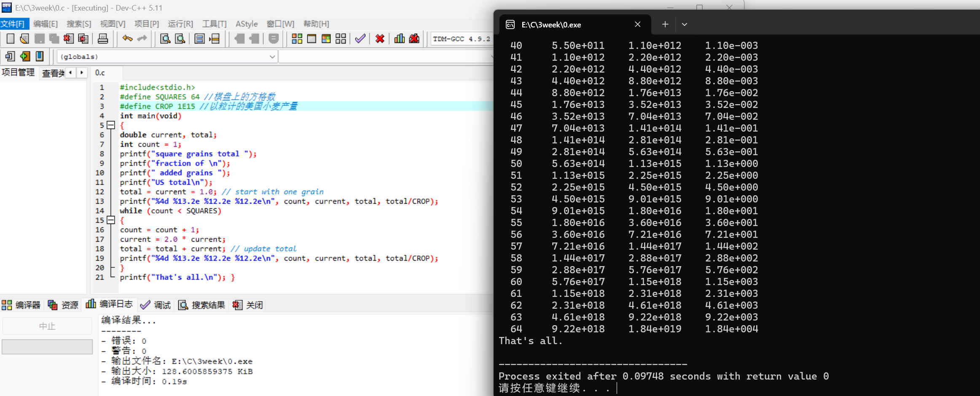The height and width of the screenshot is (396, 980).
Task: Open the 视图[V] menu
Action: [113, 24]
